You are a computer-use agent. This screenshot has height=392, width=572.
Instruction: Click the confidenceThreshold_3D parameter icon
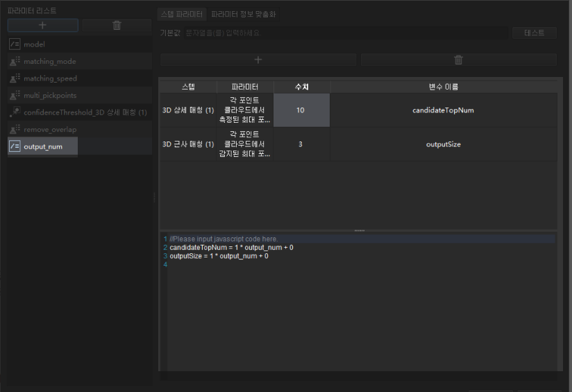[x=15, y=112]
